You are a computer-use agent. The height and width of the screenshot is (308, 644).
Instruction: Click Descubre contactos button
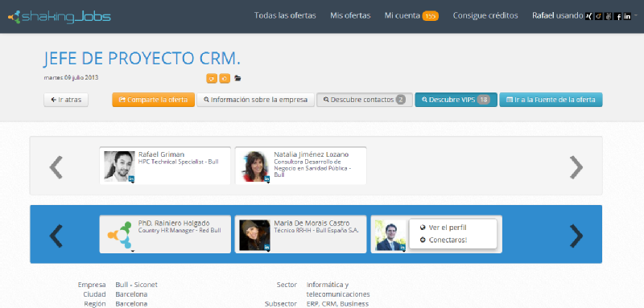[x=365, y=100]
